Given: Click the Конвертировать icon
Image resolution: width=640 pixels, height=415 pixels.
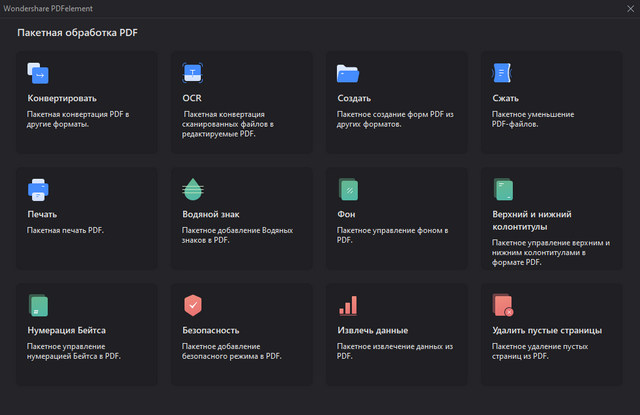Looking at the screenshot, I should [x=38, y=73].
